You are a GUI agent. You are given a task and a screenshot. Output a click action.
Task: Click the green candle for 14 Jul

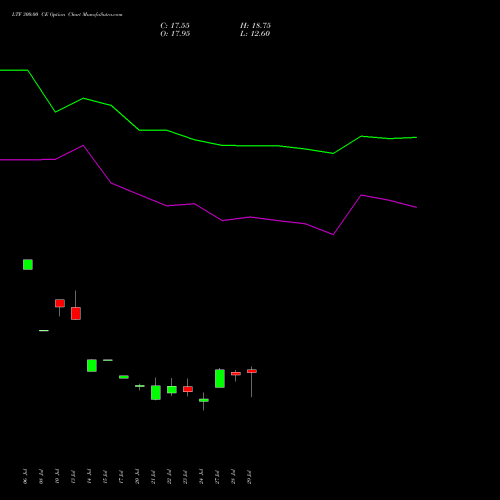[92, 365]
